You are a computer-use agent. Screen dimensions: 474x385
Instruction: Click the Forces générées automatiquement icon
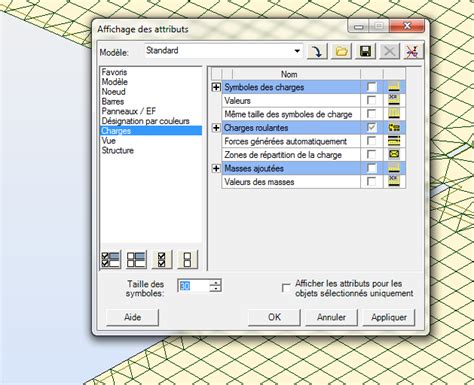(394, 141)
